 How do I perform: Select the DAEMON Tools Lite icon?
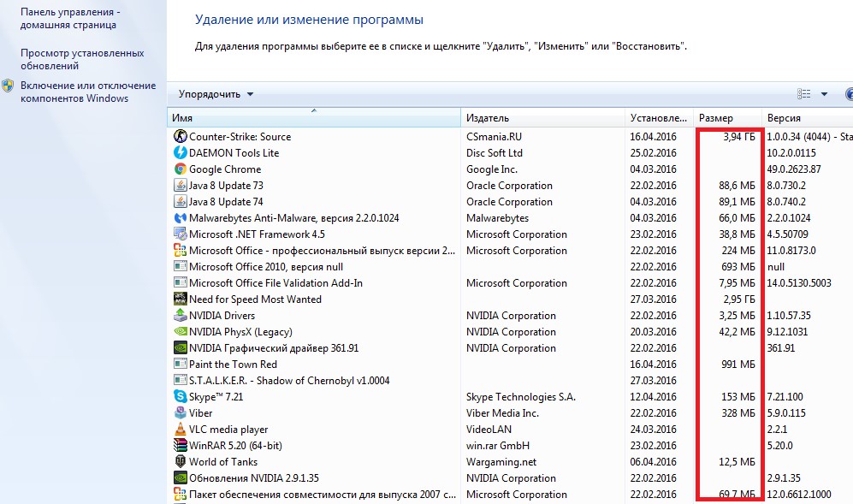tap(180, 153)
